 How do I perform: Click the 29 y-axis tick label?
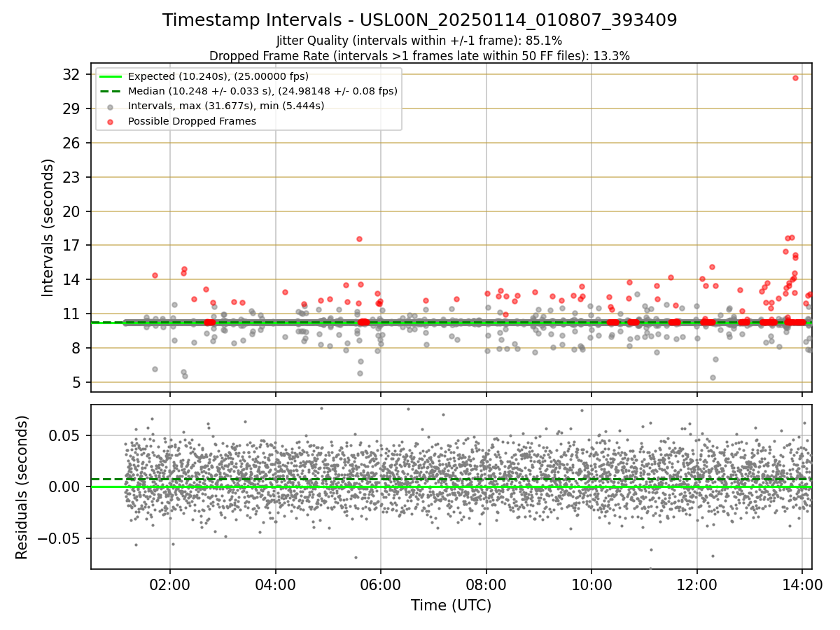72,108
